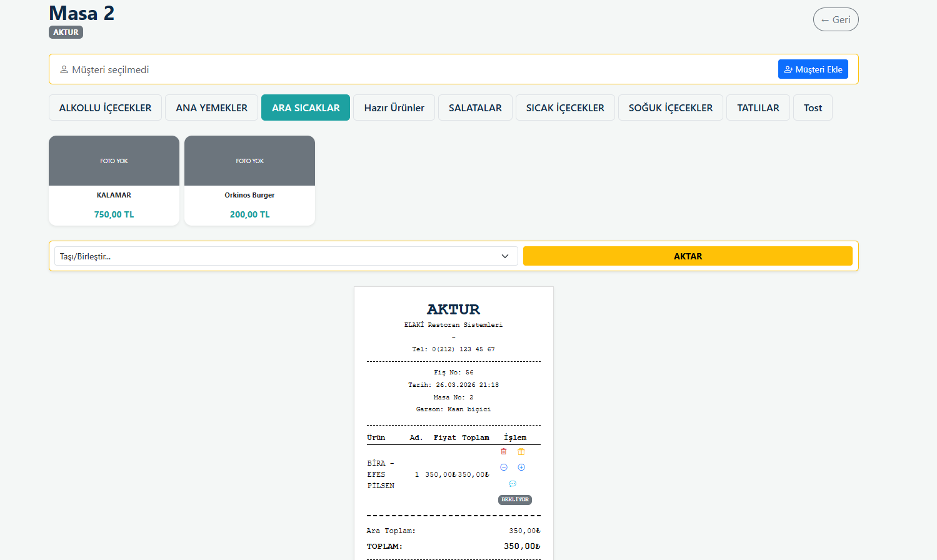Open the TATLILAR category tab

pyautogui.click(x=758, y=107)
